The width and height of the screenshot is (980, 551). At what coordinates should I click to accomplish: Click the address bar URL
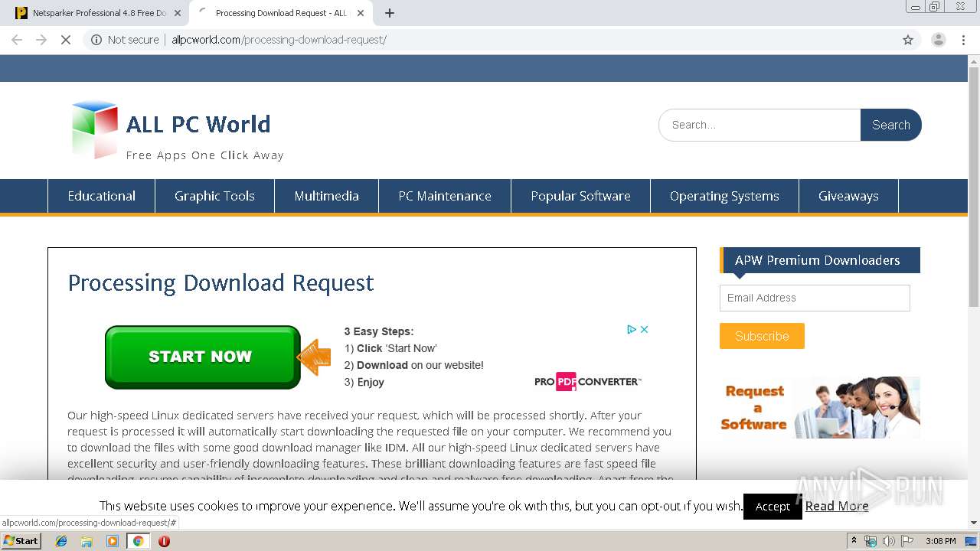pos(279,40)
